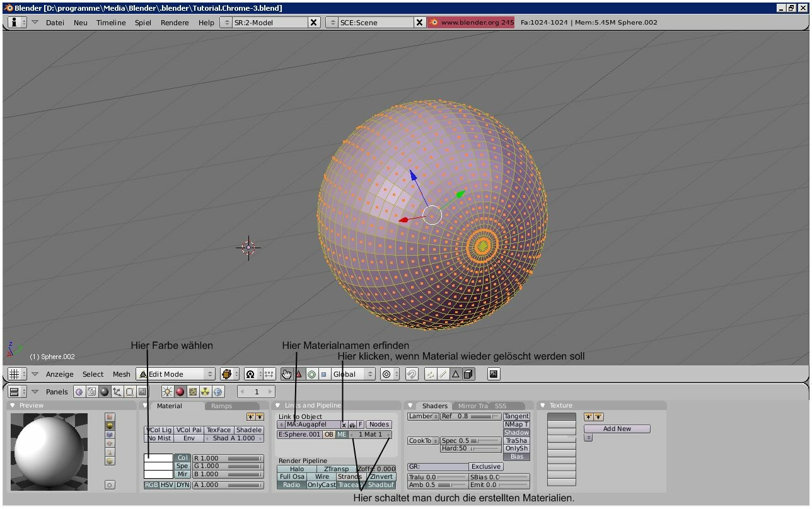Open the CookTo specular shader dropdown
Image resolution: width=812 pixels, height=509 pixels.
pyautogui.click(x=423, y=441)
